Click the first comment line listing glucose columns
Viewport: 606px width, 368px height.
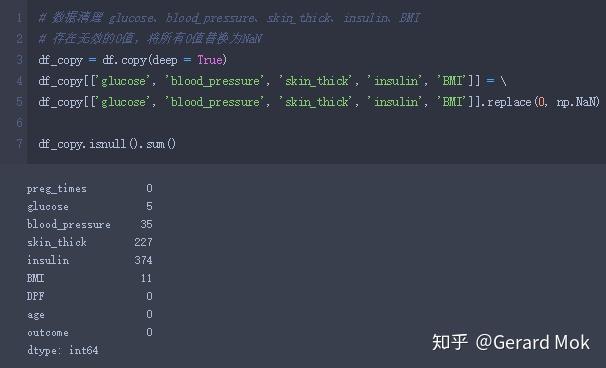click(230, 18)
